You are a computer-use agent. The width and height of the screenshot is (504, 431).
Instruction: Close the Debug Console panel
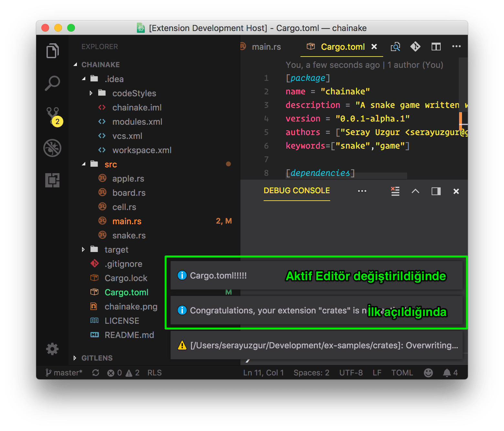tap(456, 191)
